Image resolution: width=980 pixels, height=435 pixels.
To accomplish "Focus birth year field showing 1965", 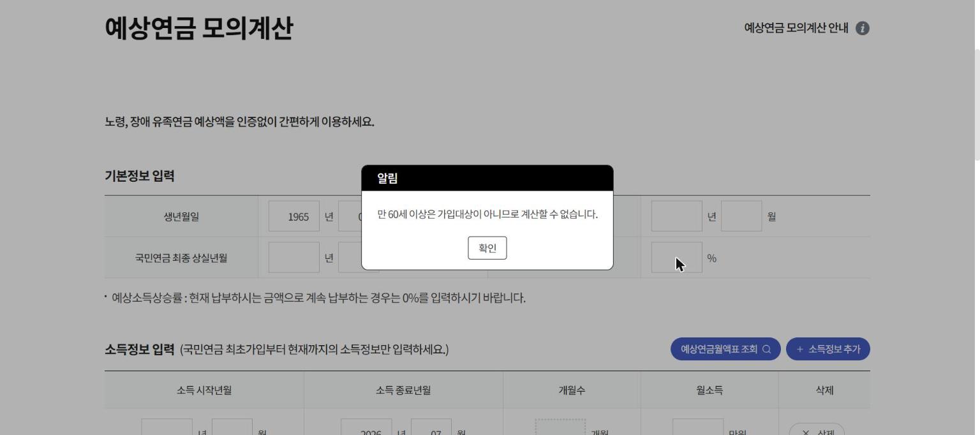I will pyautogui.click(x=294, y=216).
